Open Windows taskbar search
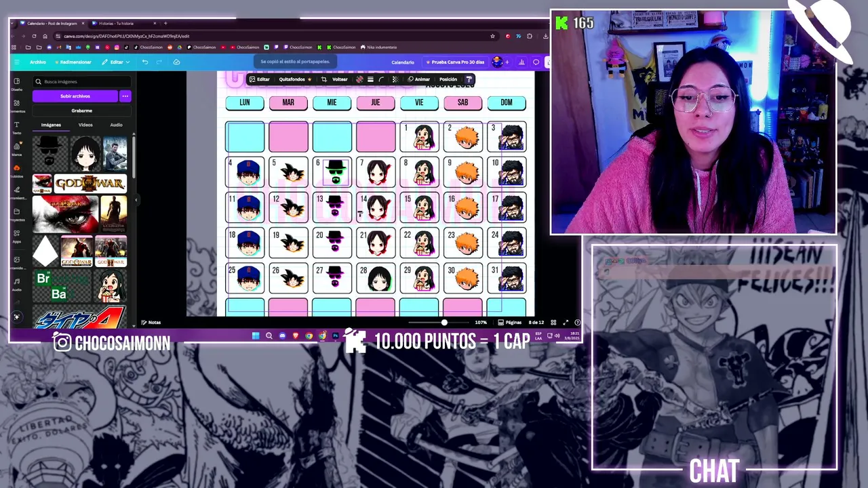Screen dimensions: 868x488 pos(269,335)
